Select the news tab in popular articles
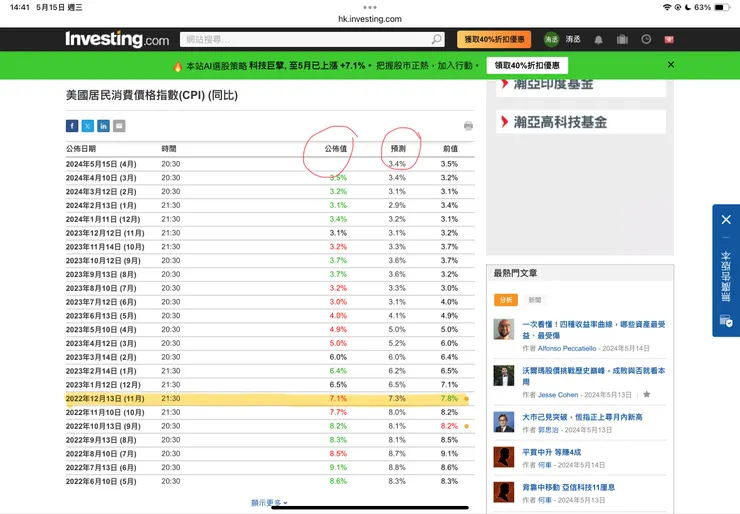Viewport: 740px width, 514px height. point(535,300)
